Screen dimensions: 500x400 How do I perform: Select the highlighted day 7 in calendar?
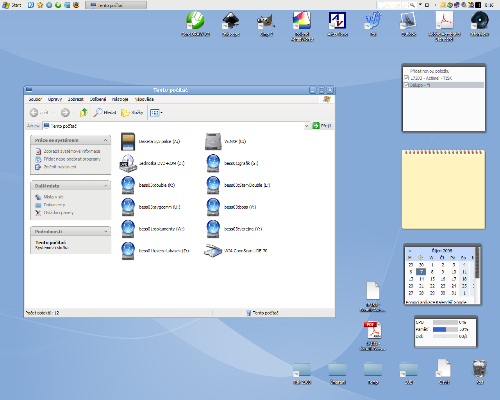421,272
